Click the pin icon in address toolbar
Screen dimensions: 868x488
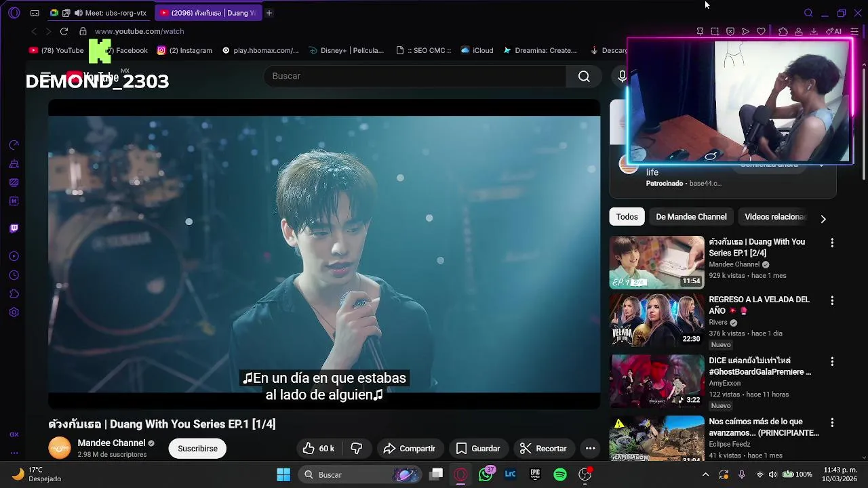coord(700,31)
